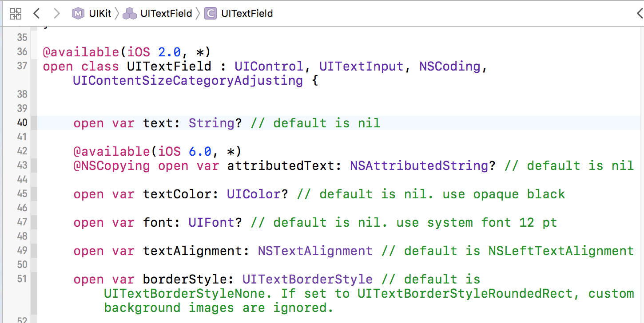The height and width of the screenshot is (323, 644).
Task: Navigate forward using the forward chevron
Action: pyautogui.click(x=57, y=13)
